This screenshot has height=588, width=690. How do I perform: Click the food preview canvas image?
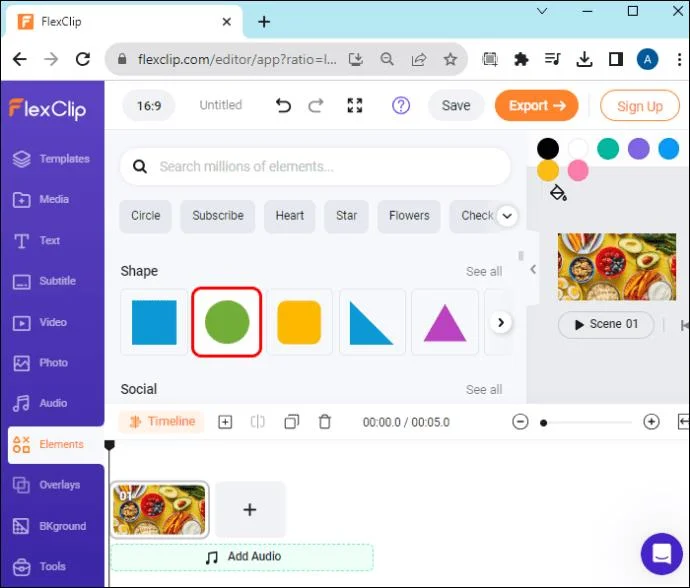point(617,267)
